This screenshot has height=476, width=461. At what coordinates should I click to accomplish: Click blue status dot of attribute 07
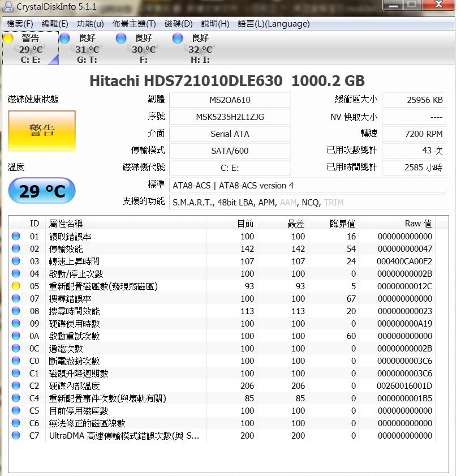16,298
